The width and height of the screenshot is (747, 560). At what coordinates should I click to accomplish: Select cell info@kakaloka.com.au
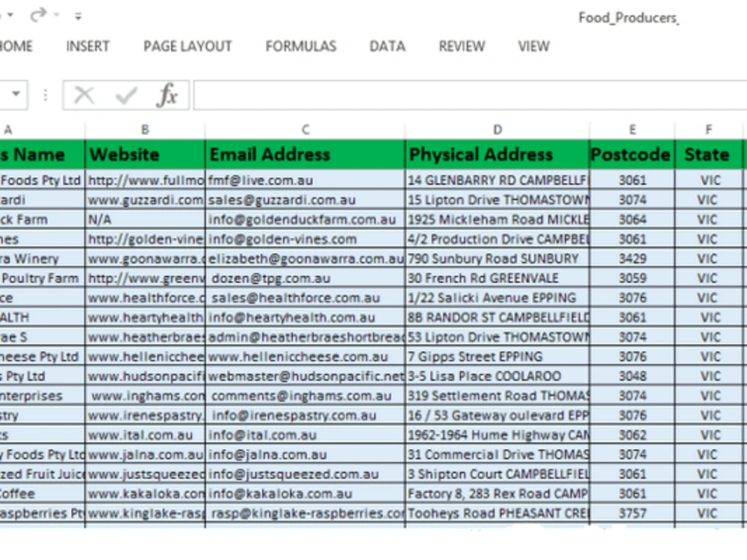click(306, 494)
